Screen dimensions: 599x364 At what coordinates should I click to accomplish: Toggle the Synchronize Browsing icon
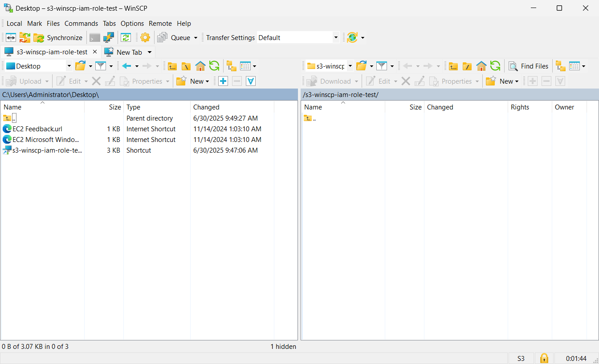(126, 38)
